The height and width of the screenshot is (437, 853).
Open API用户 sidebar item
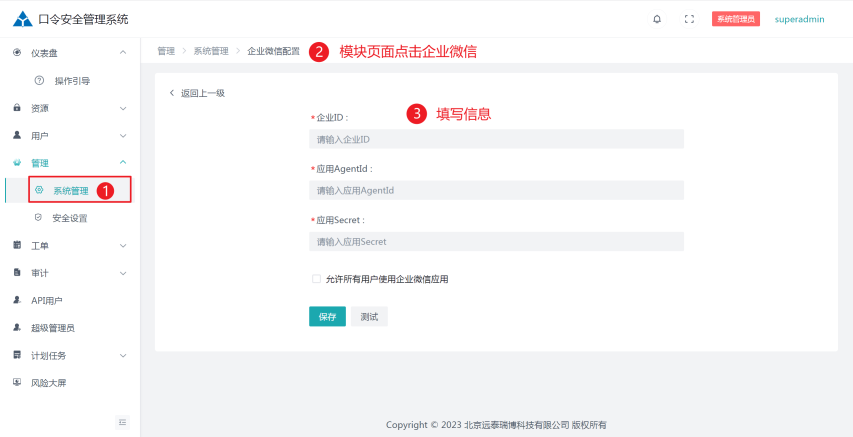(x=46, y=300)
